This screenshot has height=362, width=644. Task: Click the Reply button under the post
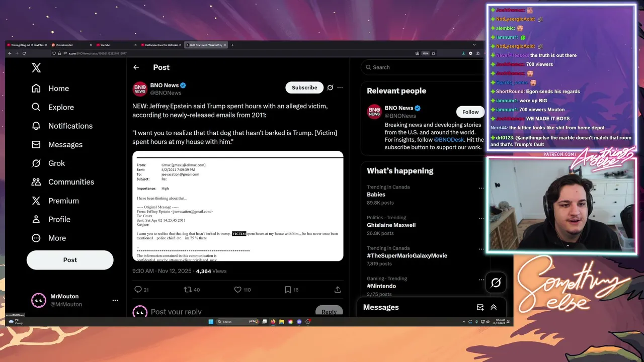tap(329, 312)
